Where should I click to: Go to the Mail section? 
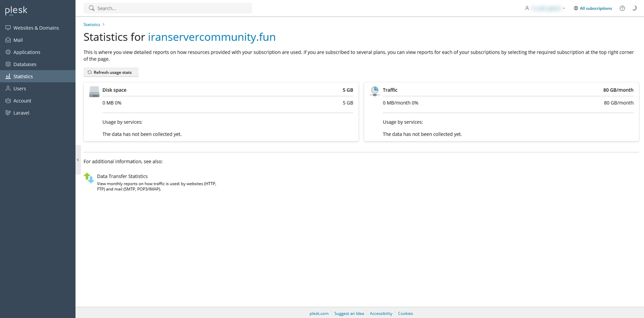(18, 40)
